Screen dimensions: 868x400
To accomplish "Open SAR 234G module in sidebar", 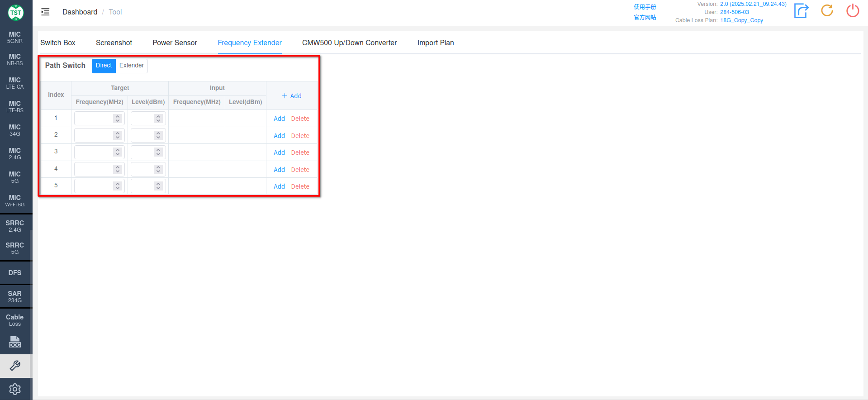I will 15,297.
